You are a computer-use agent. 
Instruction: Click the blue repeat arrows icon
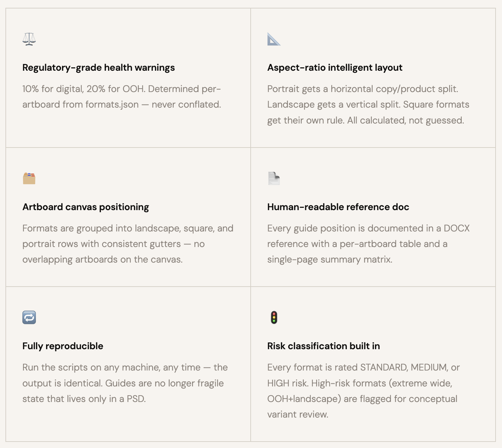(29, 317)
